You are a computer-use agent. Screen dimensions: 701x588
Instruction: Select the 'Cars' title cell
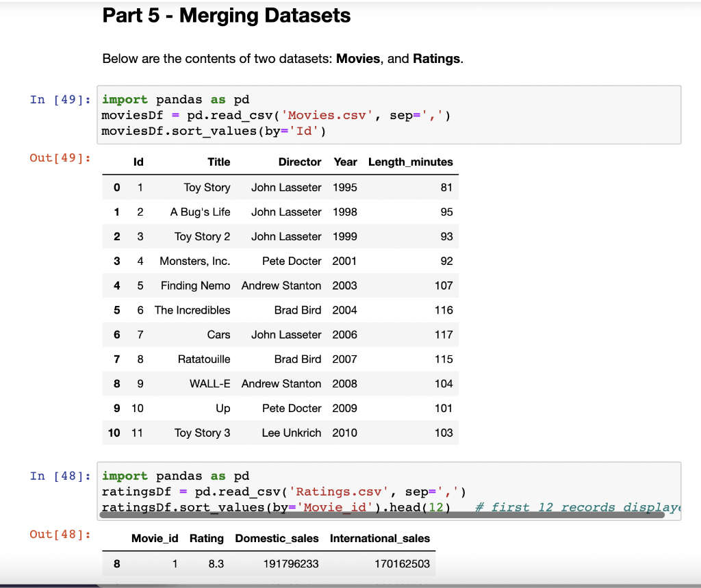click(218, 335)
